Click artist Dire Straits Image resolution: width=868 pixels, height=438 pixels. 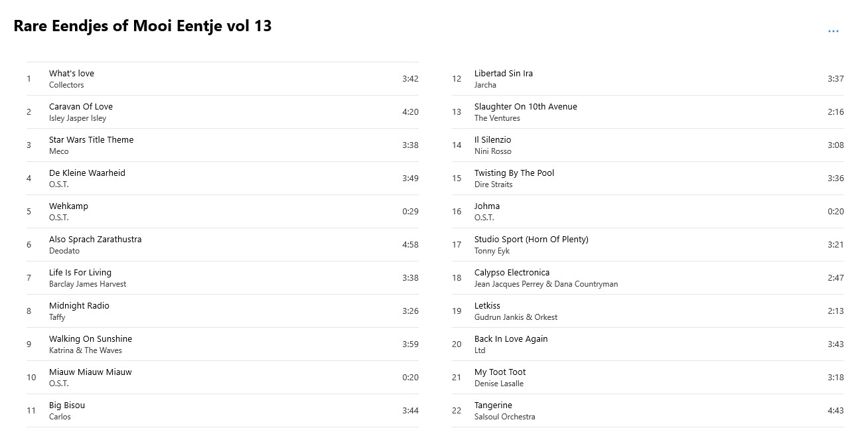493,184
